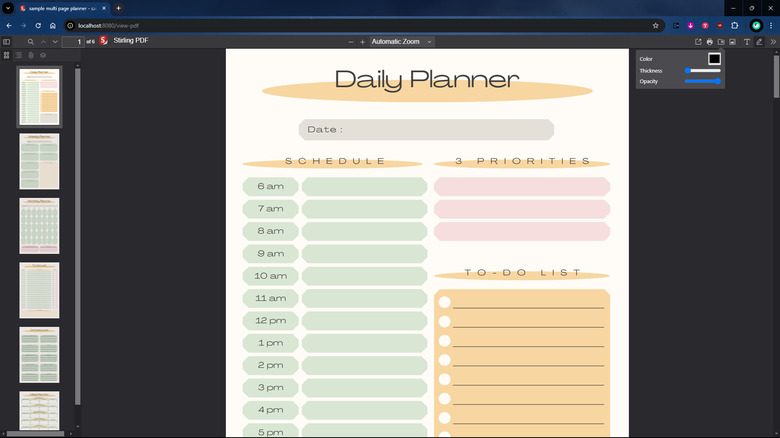The width and height of the screenshot is (780, 438).
Task: Click the '6 am' schedule label
Action: [x=271, y=186]
